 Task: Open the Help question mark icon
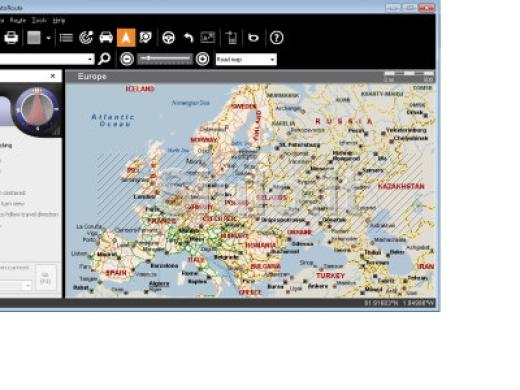tap(276, 38)
